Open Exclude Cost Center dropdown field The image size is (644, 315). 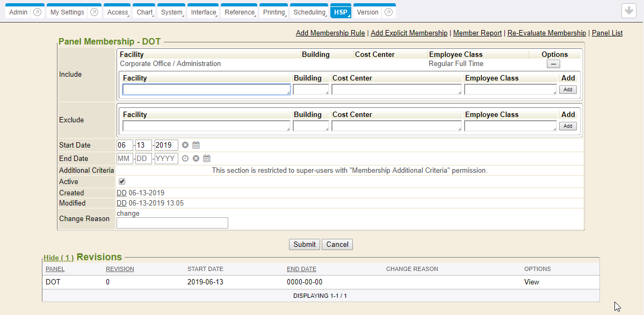coord(396,126)
